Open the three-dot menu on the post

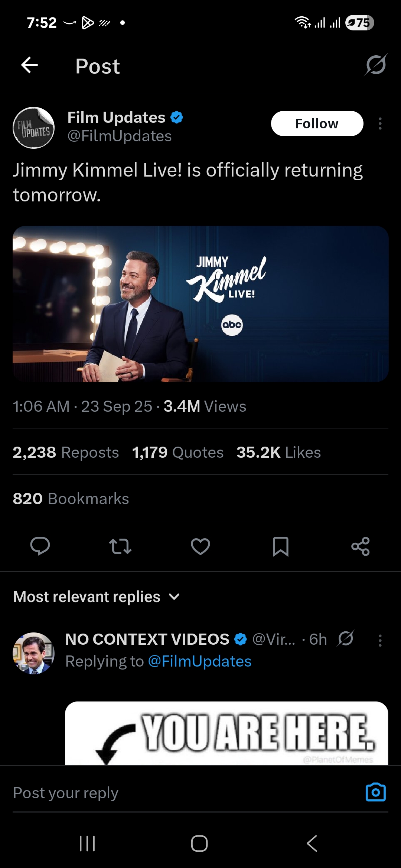click(x=380, y=124)
